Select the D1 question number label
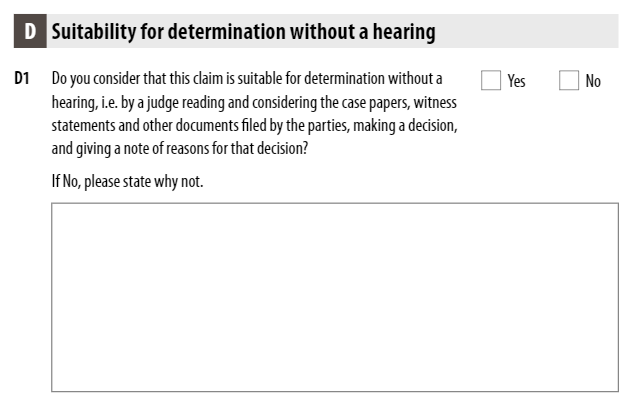 22,78
